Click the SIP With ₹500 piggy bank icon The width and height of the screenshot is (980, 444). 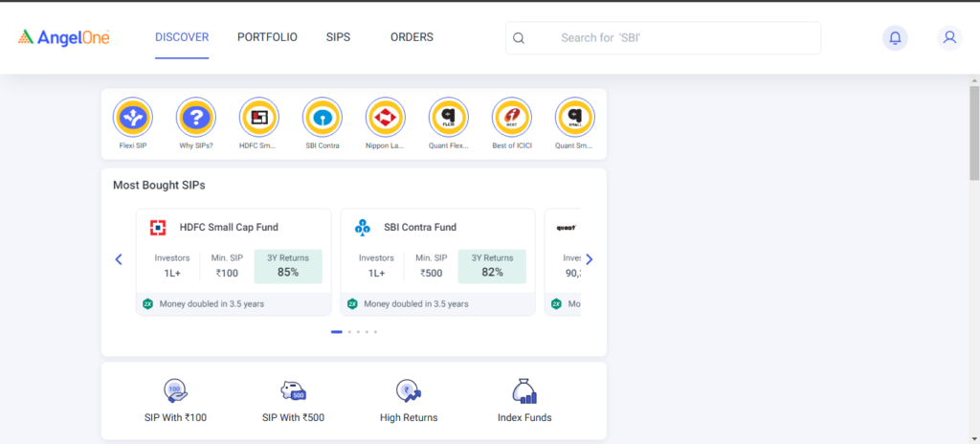point(293,390)
